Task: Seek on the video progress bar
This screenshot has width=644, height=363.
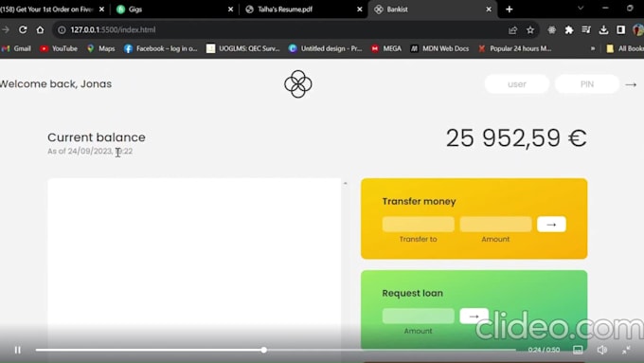Action: coord(276,350)
